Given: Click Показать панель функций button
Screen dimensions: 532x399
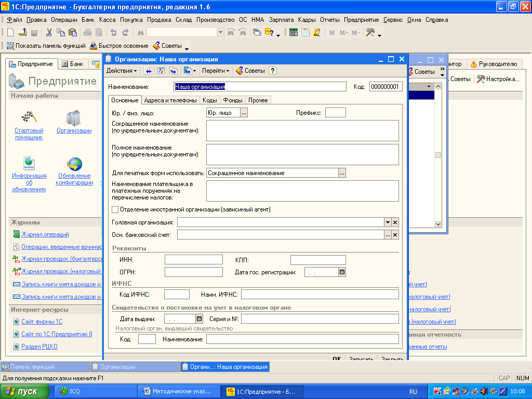Looking at the screenshot, I should tap(46, 46).
